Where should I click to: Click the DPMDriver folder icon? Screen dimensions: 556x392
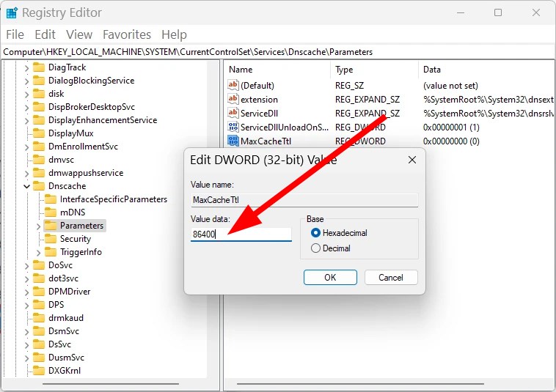click(39, 292)
